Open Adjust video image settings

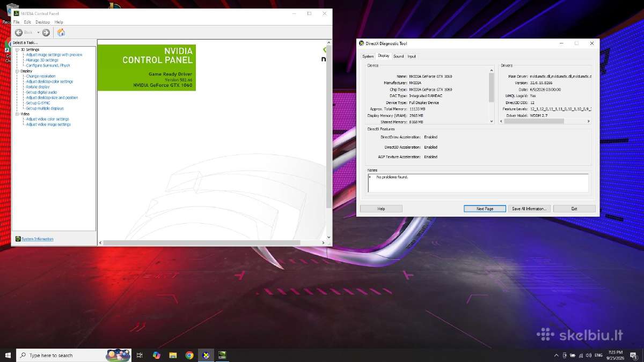pos(48,124)
